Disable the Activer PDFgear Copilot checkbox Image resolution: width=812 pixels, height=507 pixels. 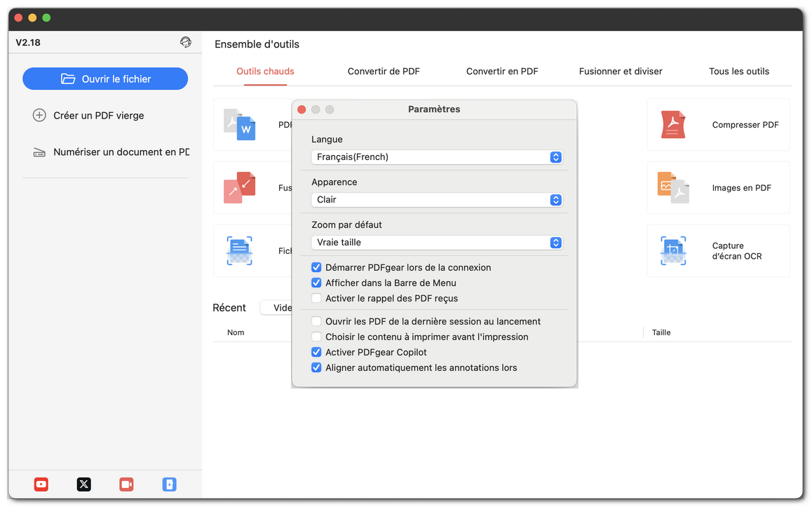(316, 352)
